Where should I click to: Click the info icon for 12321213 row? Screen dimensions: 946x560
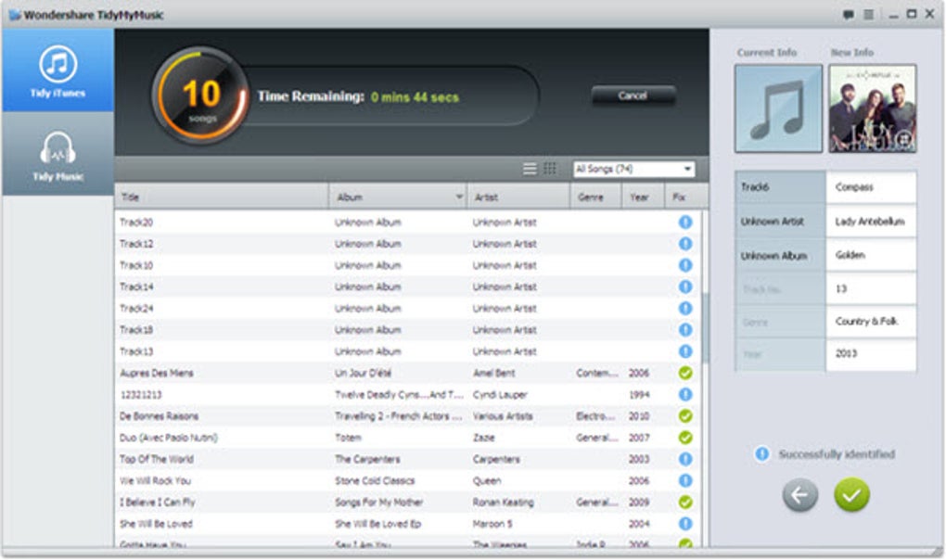point(685,395)
